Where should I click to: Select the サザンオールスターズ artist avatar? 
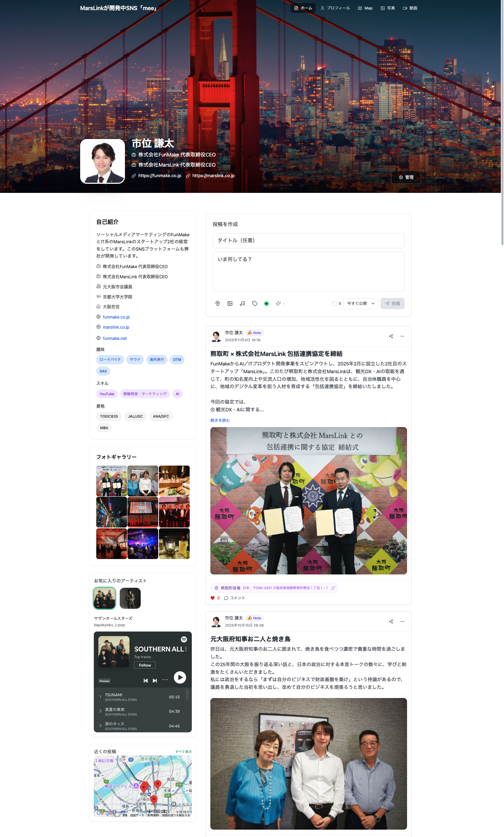(x=104, y=598)
